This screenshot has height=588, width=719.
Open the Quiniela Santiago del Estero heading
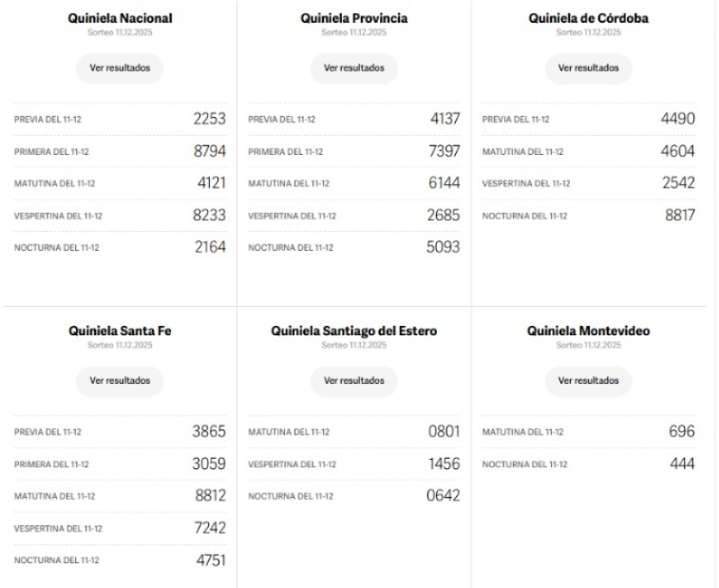tap(354, 332)
